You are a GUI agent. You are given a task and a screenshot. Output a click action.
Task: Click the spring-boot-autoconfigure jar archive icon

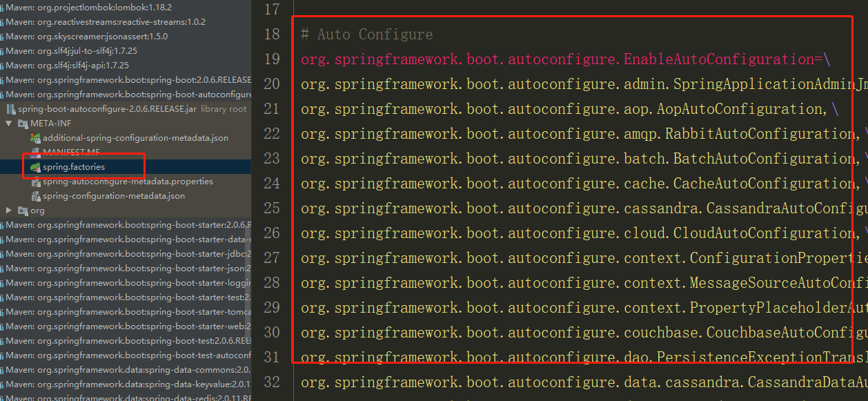pyautogui.click(x=10, y=109)
